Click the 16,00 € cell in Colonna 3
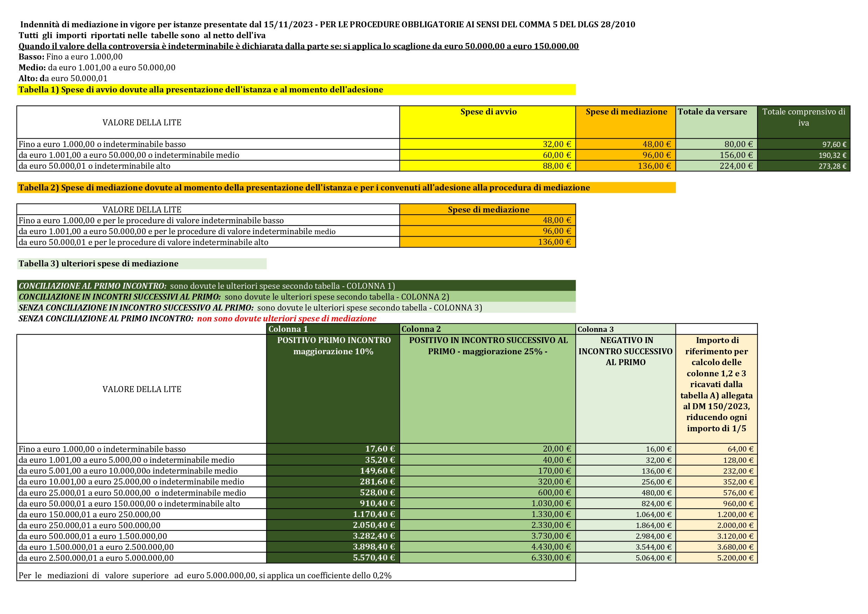The width and height of the screenshot is (868, 614). pyautogui.click(x=626, y=449)
